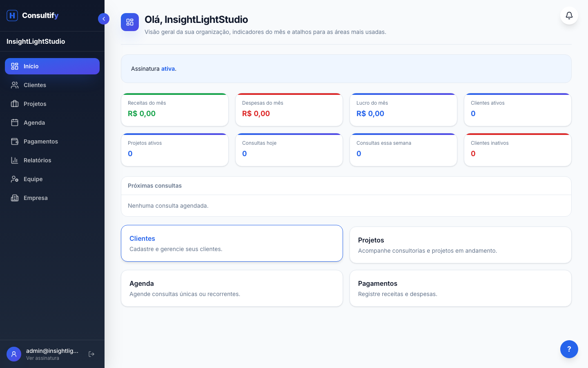Click the Projetos briefcase icon in sidebar
The width and height of the screenshot is (588, 368).
point(15,104)
